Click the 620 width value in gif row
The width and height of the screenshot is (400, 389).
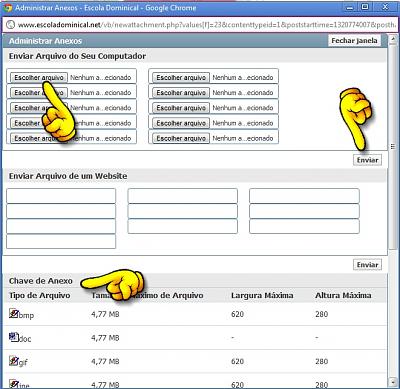tap(237, 361)
